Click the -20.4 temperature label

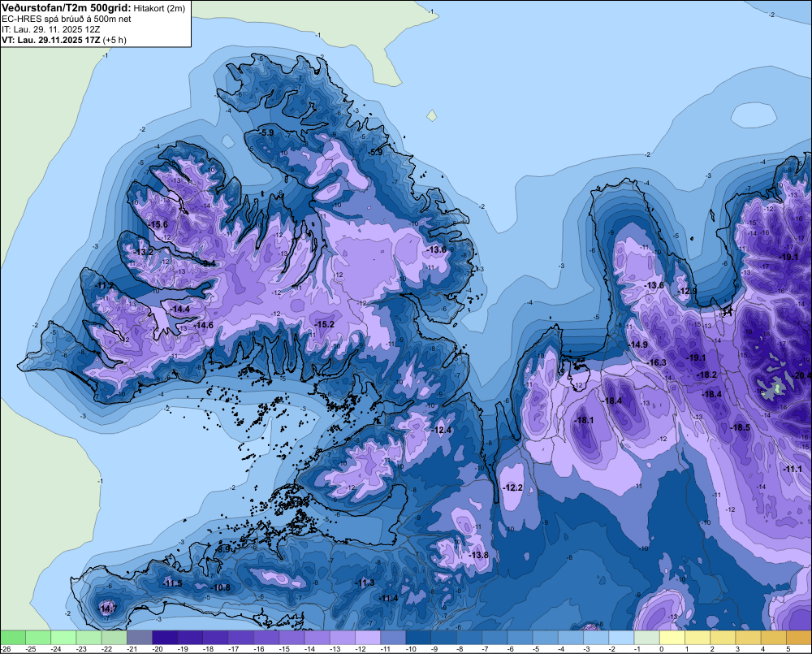(801, 375)
